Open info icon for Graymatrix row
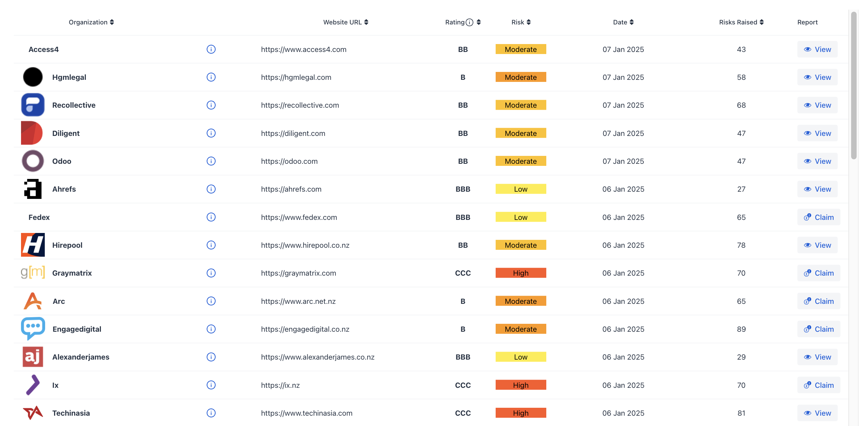The width and height of the screenshot is (868, 426). (x=211, y=273)
